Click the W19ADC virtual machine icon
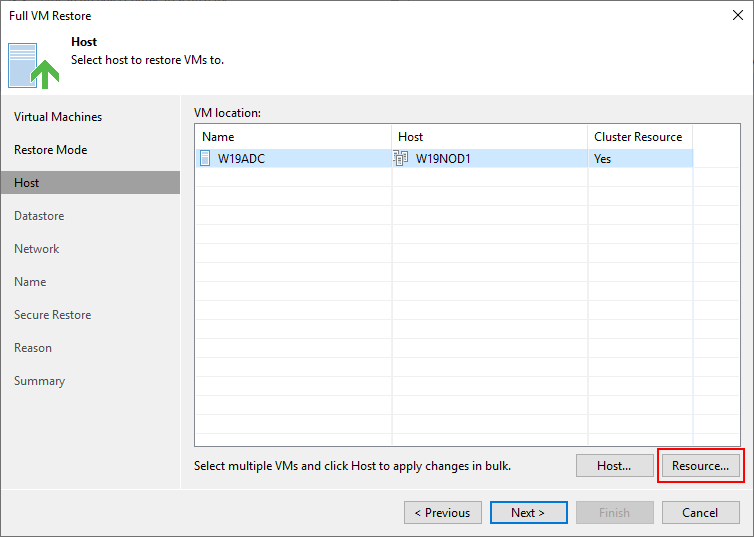The height and width of the screenshot is (537, 754). 205,158
